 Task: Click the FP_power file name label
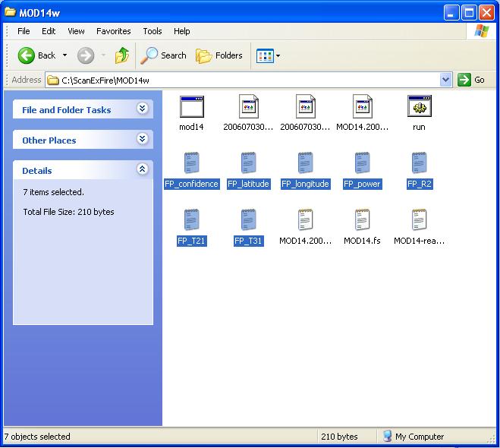click(x=362, y=184)
